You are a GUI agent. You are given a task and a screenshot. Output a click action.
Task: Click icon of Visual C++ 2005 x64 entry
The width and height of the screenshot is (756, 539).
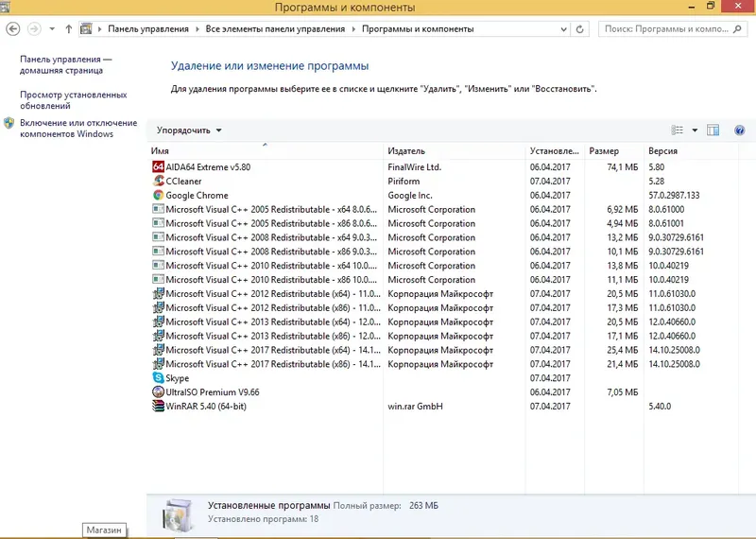click(158, 209)
